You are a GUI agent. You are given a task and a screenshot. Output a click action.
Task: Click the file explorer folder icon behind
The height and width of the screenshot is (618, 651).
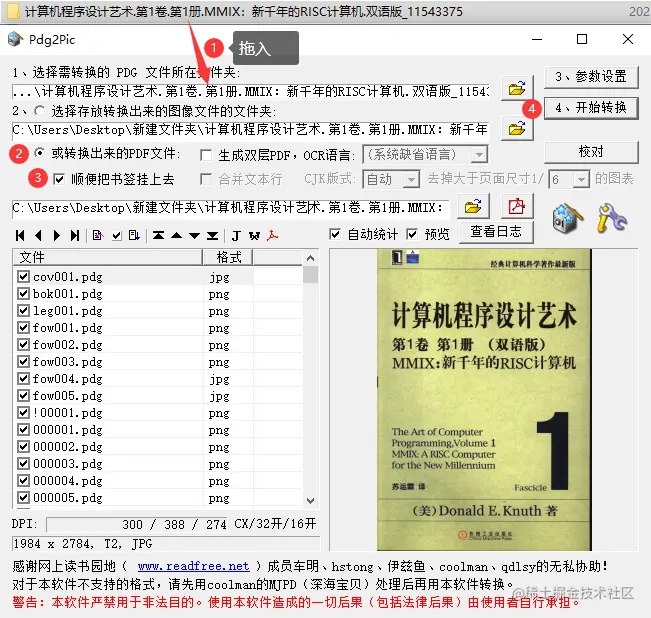(x=12, y=11)
